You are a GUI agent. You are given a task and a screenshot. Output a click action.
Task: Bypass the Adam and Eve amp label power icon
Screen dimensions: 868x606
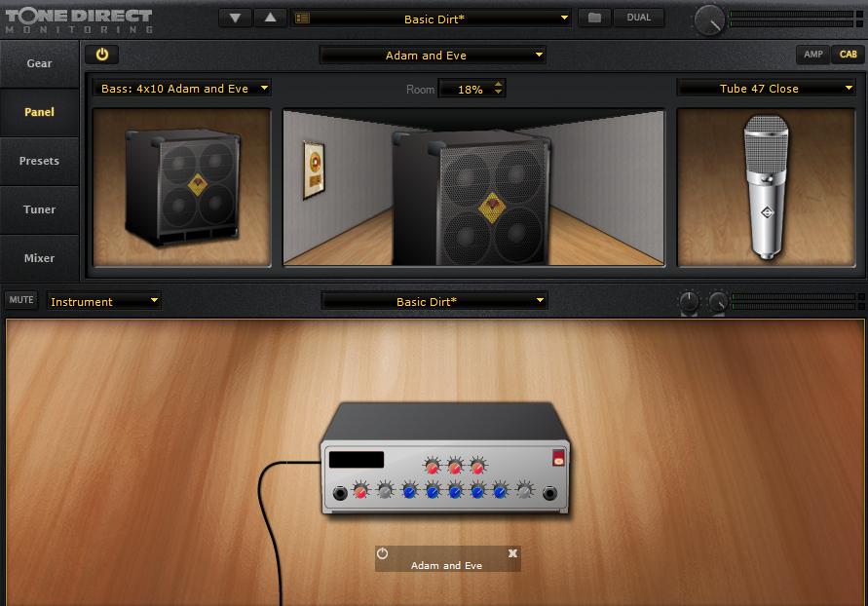click(x=383, y=552)
